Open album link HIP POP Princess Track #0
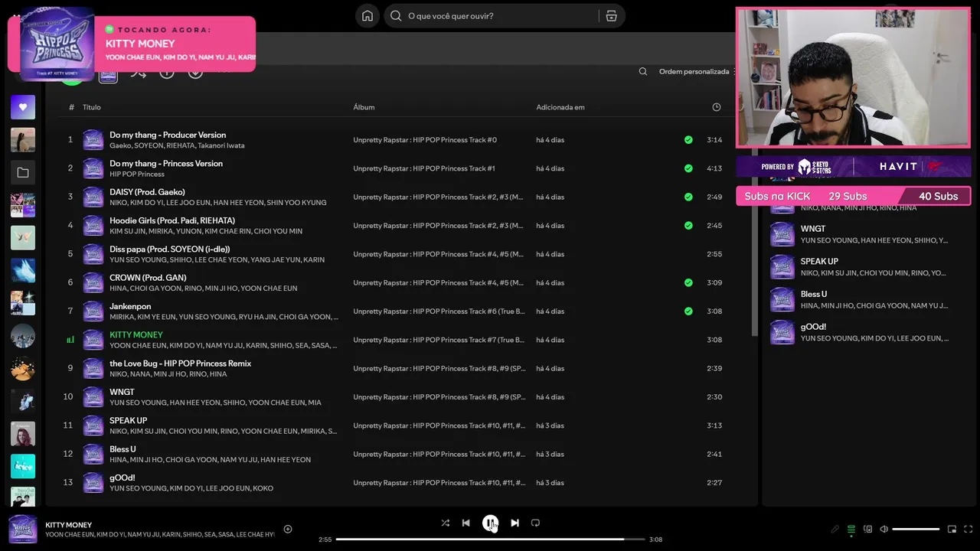The width and height of the screenshot is (980, 551). coord(425,140)
